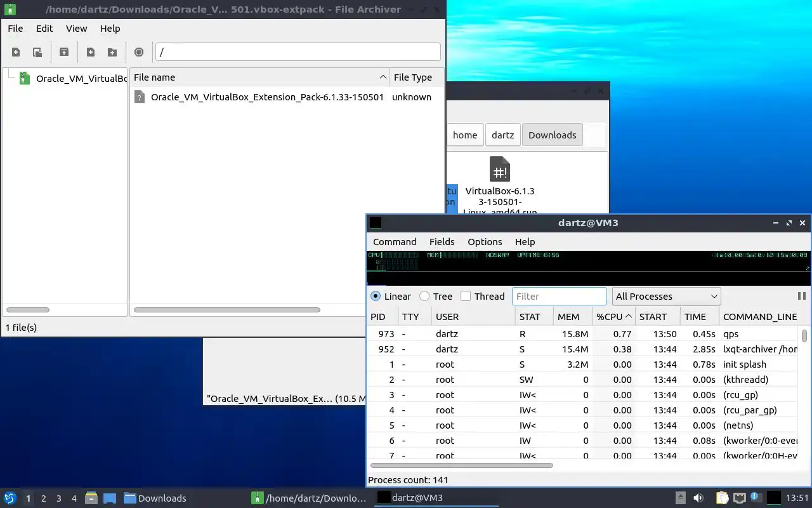
Task: Open the Command menu in qps
Action: click(x=395, y=242)
